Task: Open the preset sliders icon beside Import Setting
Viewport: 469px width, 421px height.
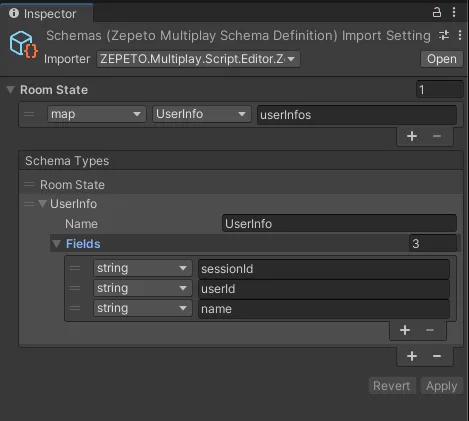Action: (444, 35)
